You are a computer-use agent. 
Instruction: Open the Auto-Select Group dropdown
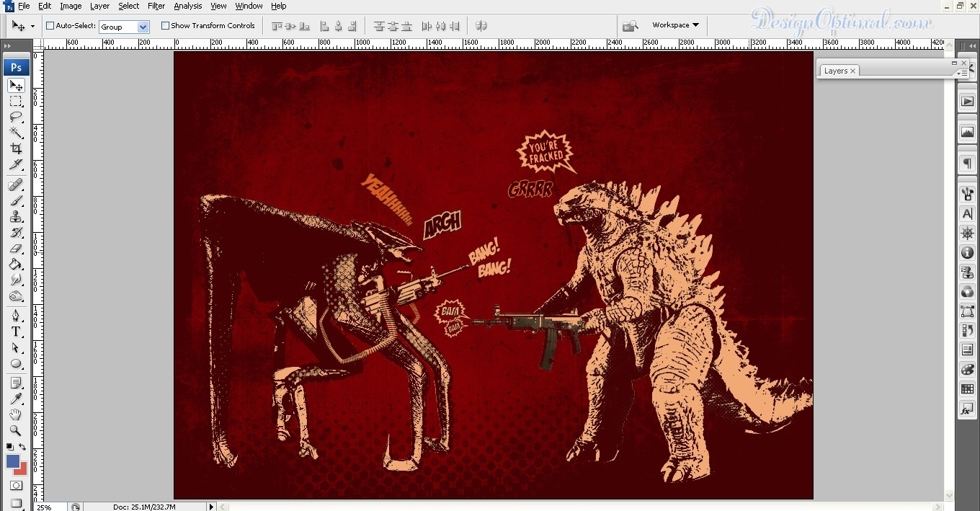point(143,27)
